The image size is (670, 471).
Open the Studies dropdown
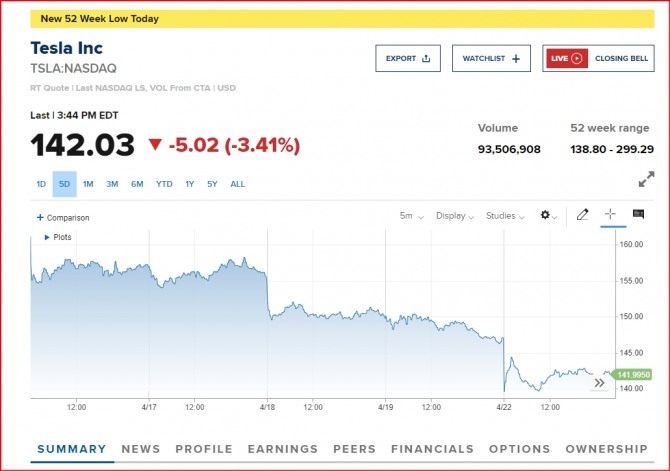tap(505, 216)
